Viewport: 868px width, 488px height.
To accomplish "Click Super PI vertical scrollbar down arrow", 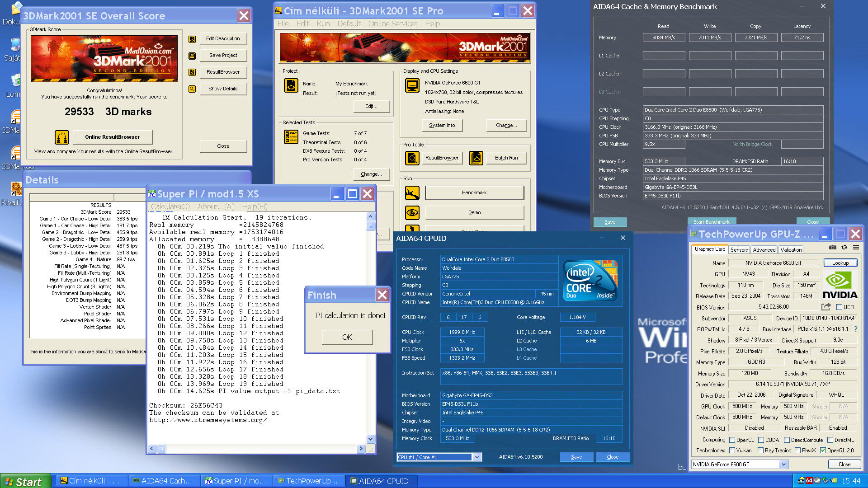I will (x=370, y=438).
